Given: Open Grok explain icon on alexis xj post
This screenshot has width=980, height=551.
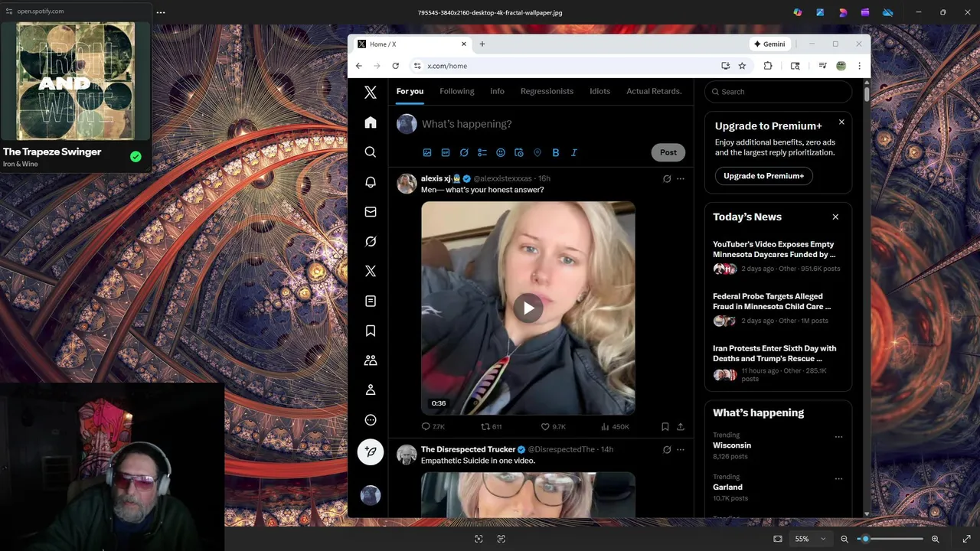Looking at the screenshot, I should point(667,179).
